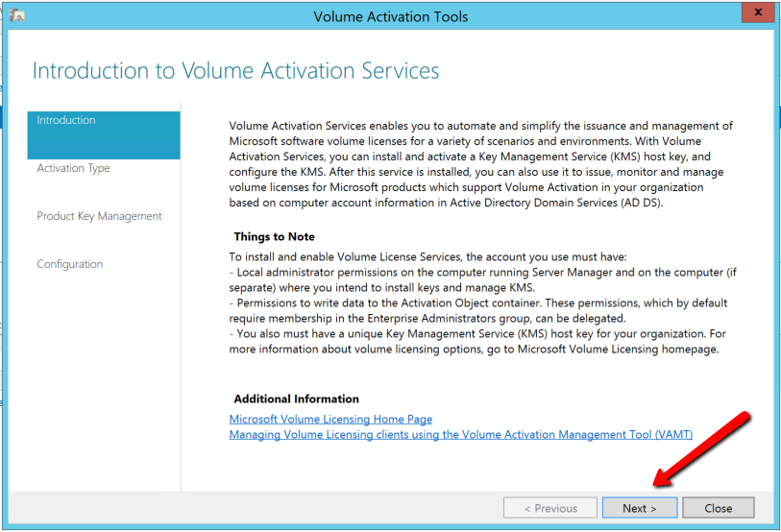Jump to the Configuration step

click(70, 265)
